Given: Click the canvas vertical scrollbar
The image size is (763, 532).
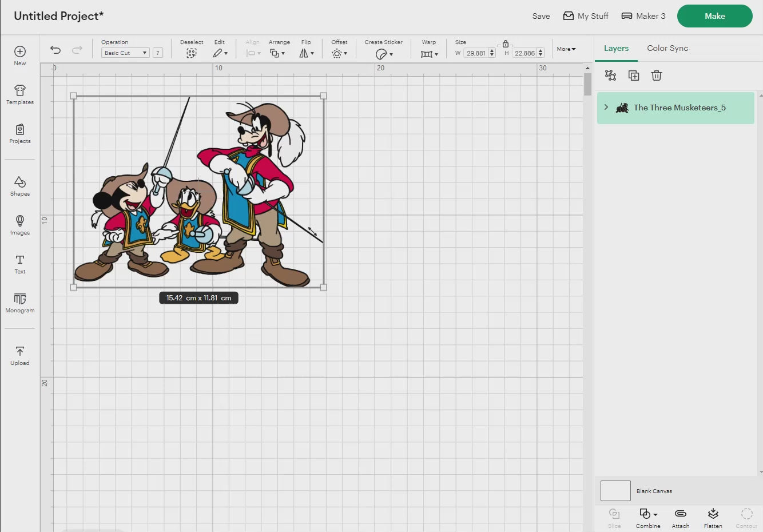Looking at the screenshot, I should click(x=587, y=85).
